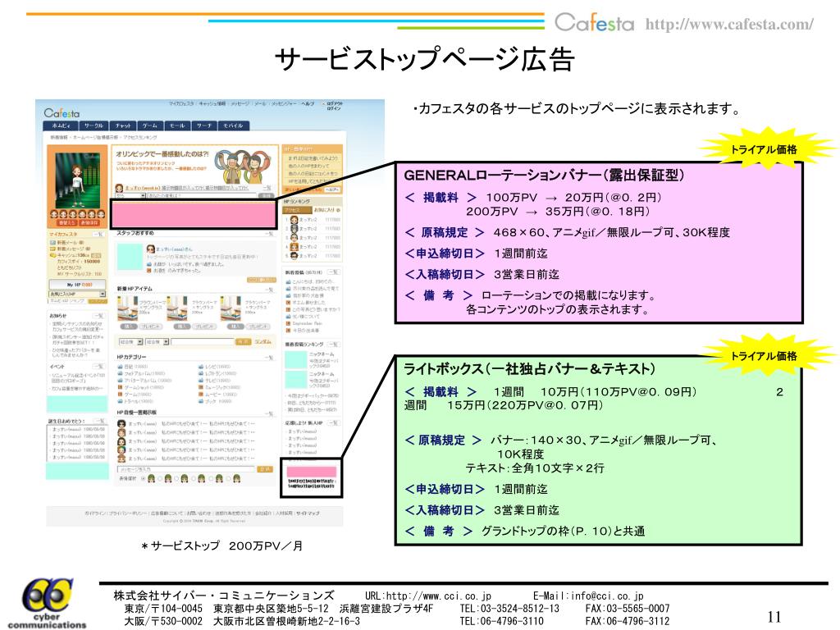Viewport: 840px width, 630px height.
Task: Click the large pink banner placeholder
Action: click(194, 214)
